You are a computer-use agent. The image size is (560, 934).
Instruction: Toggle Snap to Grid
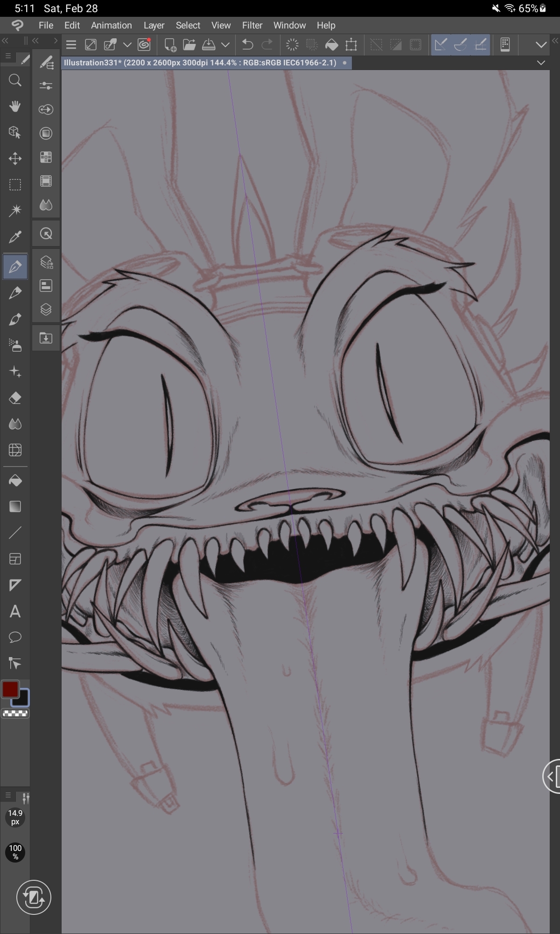[x=481, y=45]
